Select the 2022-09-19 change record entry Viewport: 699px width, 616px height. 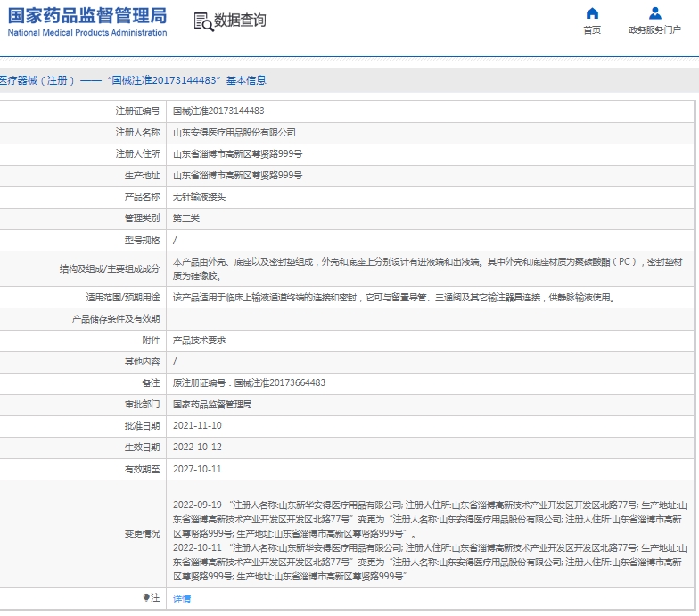pos(430,519)
